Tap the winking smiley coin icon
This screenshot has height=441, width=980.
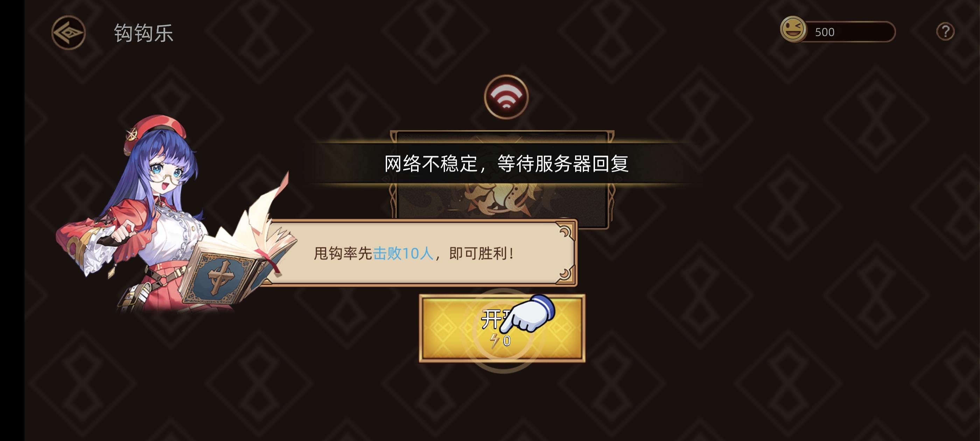[x=793, y=29]
